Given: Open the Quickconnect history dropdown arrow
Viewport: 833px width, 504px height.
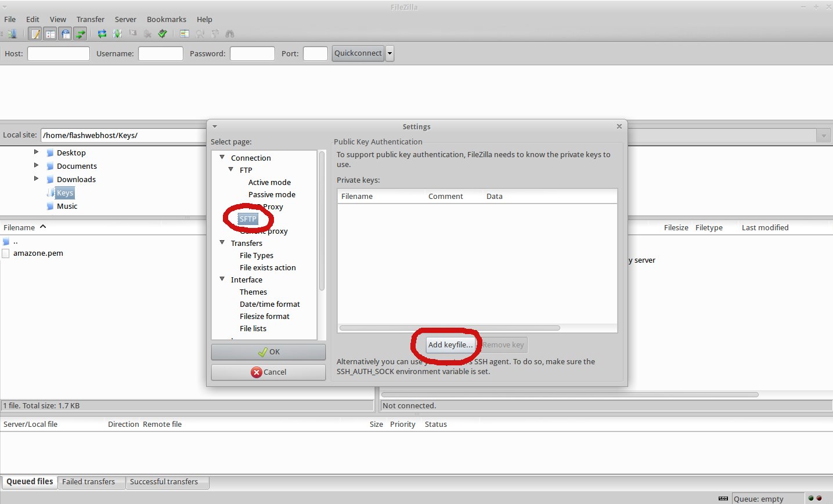Looking at the screenshot, I should pyautogui.click(x=390, y=53).
